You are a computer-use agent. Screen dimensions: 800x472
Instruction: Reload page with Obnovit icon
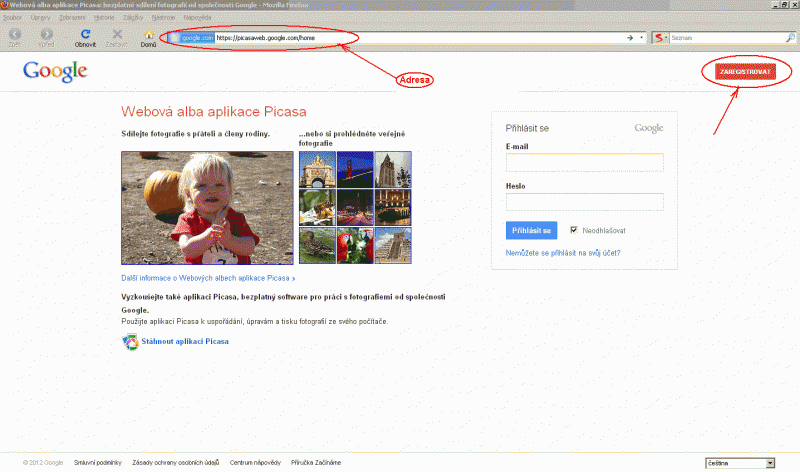pos(85,34)
